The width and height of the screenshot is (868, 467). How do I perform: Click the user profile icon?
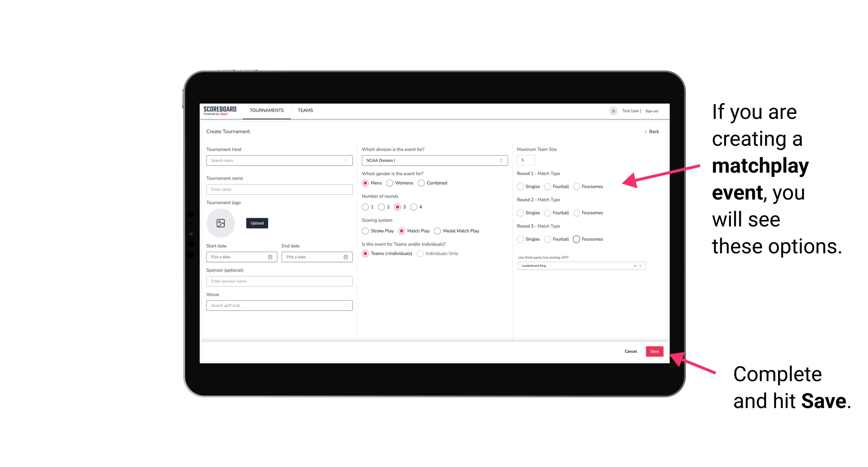click(x=612, y=110)
